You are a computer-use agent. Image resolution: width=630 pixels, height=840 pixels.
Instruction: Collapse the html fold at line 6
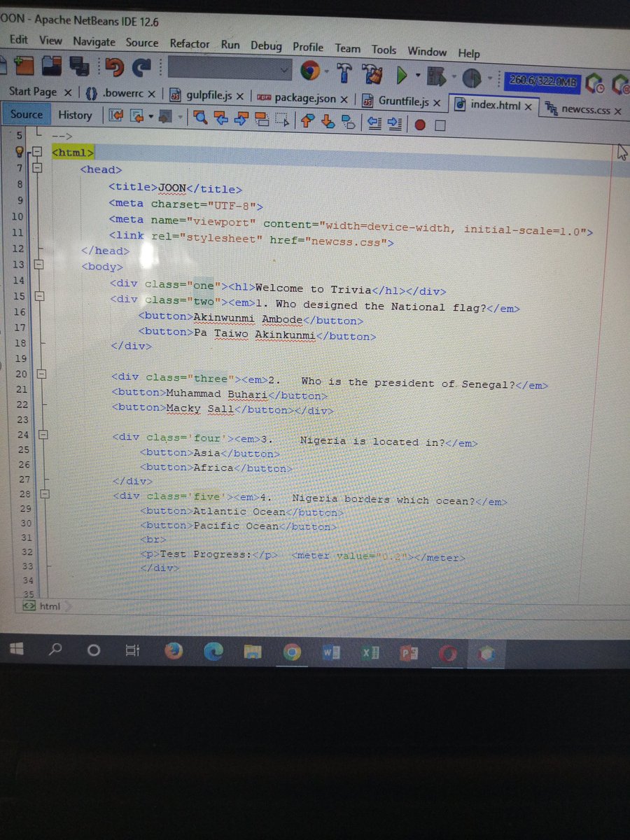(38, 152)
